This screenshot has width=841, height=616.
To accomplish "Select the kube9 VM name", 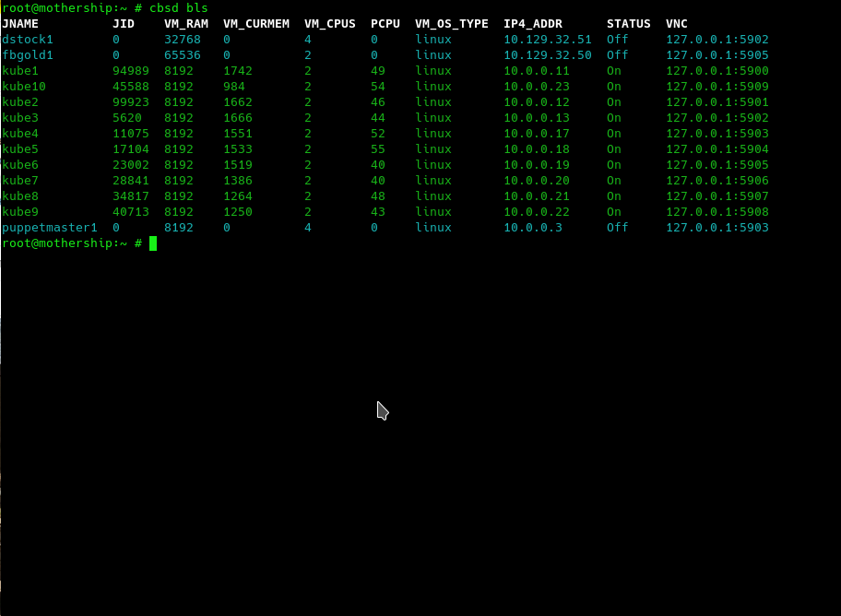I will [x=20, y=211].
